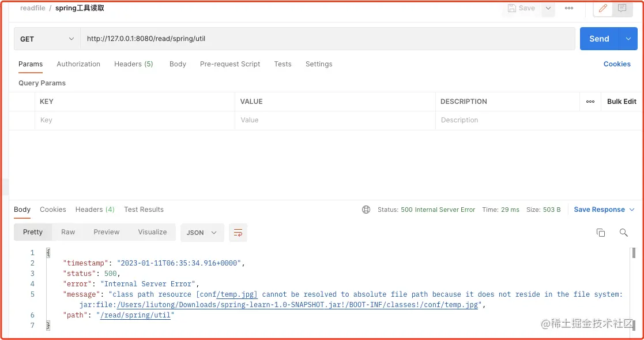Click the response scrollbar thumb

coord(634,253)
